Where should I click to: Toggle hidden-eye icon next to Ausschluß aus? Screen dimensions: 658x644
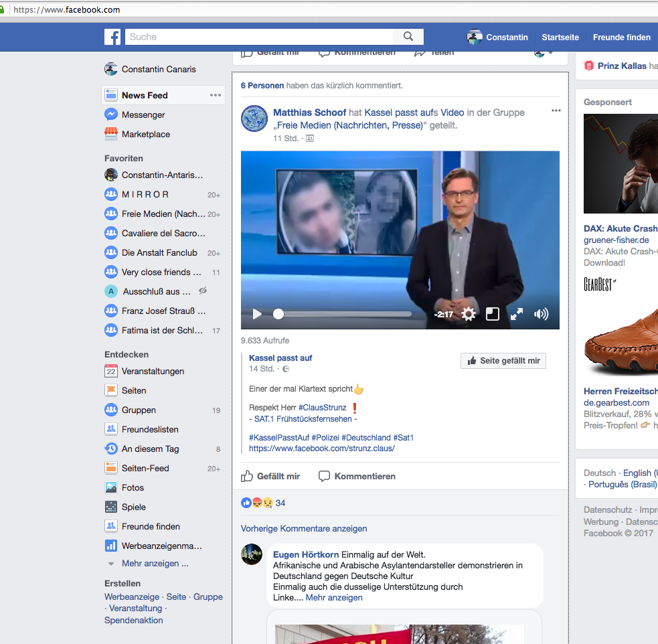pyautogui.click(x=203, y=291)
